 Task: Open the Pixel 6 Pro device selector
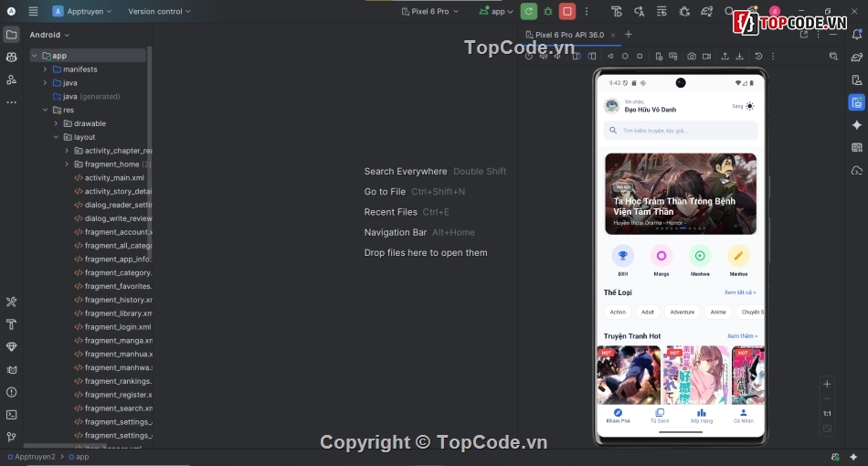(430, 11)
